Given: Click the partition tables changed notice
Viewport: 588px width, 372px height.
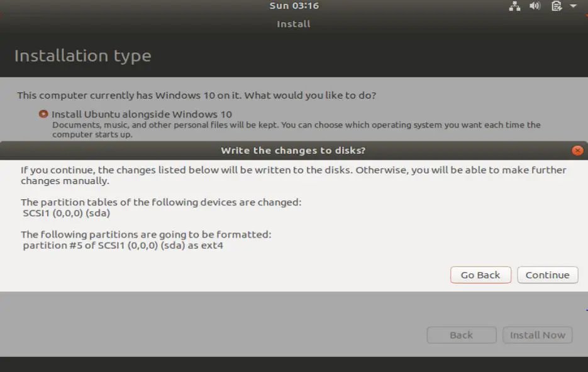Looking at the screenshot, I should click(160, 202).
